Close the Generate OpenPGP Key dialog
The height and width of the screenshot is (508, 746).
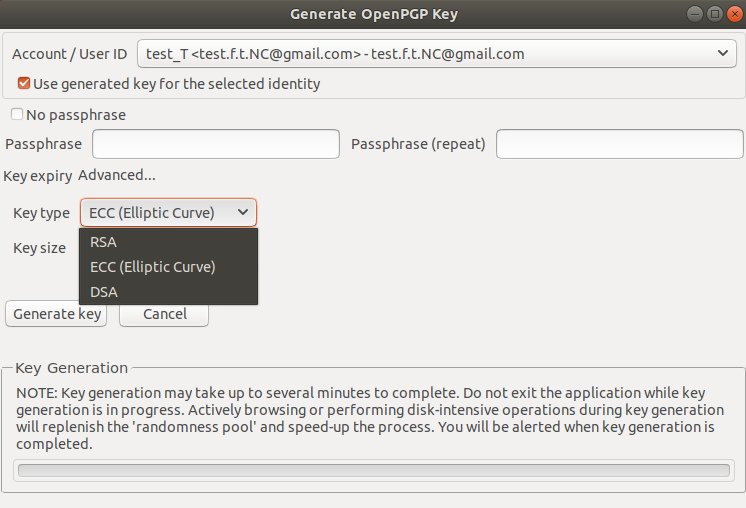pos(735,14)
